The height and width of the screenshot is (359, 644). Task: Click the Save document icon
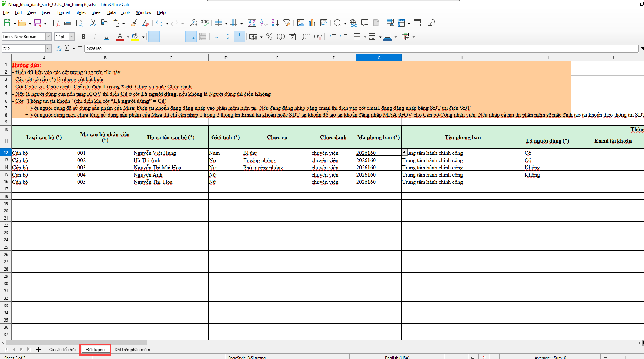(37, 23)
